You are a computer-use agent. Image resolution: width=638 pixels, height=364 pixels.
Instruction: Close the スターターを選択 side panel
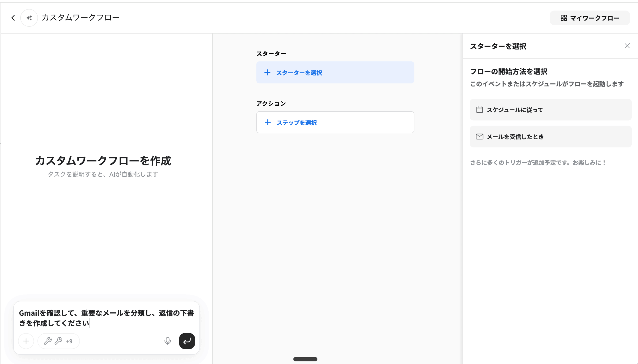(x=627, y=46)
